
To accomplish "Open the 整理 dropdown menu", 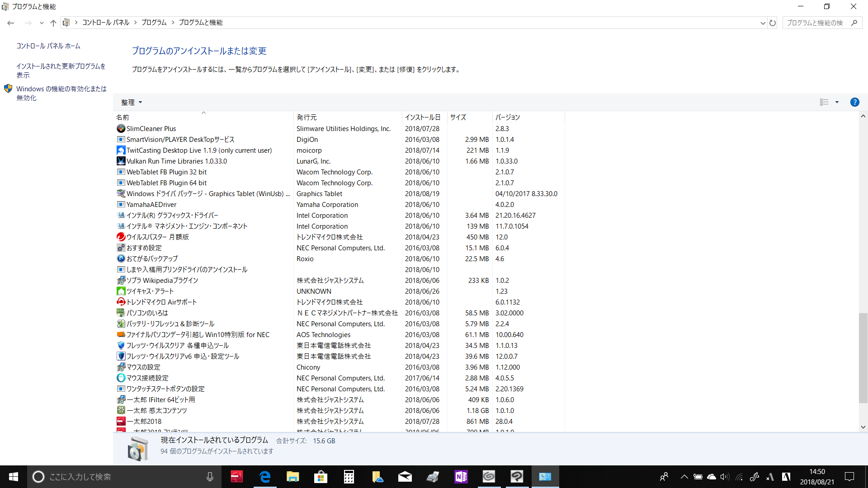I will pos(131,102).
